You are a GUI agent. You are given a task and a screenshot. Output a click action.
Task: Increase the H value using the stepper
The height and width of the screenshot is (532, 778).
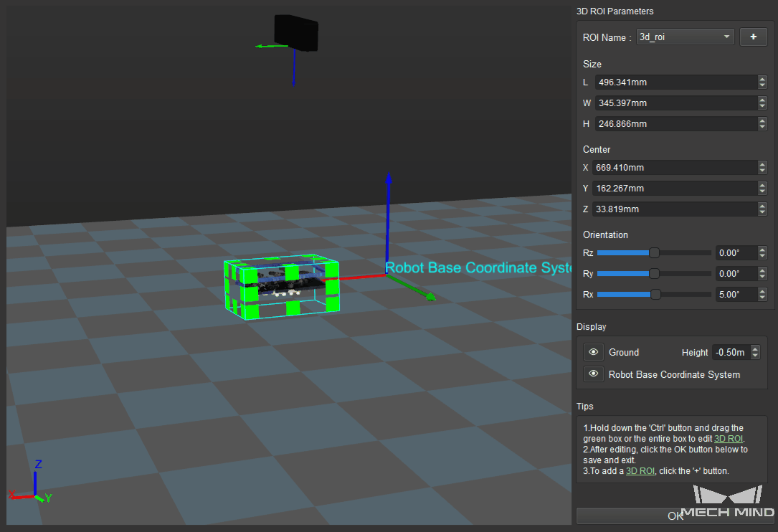(x=762, y=120)
